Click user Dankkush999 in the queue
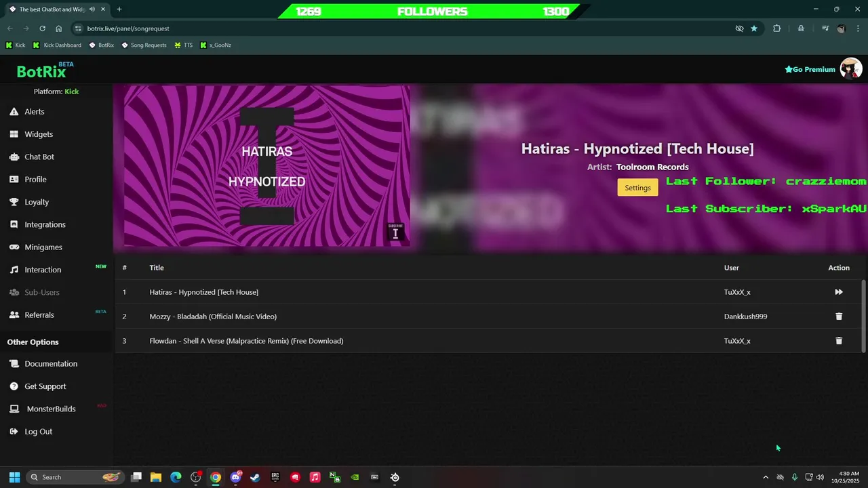 coord(745,317)
